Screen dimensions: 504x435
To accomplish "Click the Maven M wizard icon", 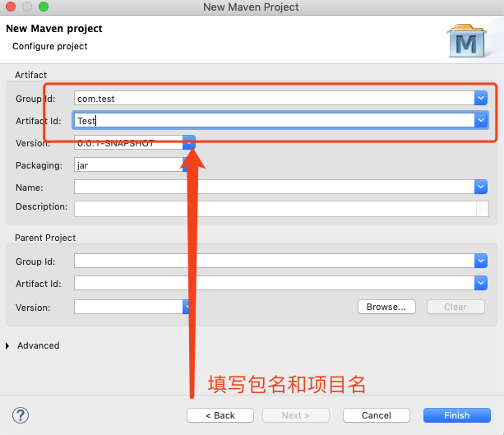I will coord(467,41).
